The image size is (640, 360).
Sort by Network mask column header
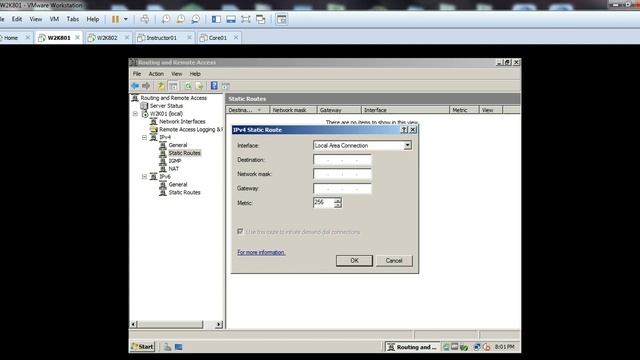[x=293, y=110]
